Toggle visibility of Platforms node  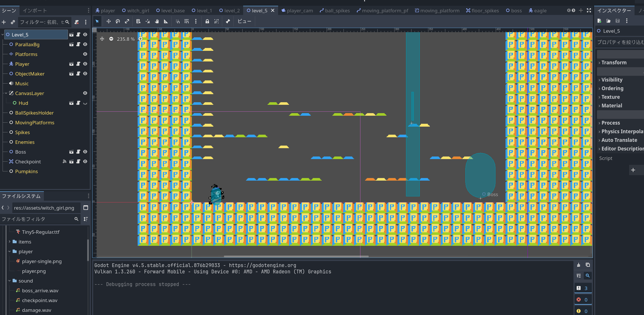click(85, 54)
